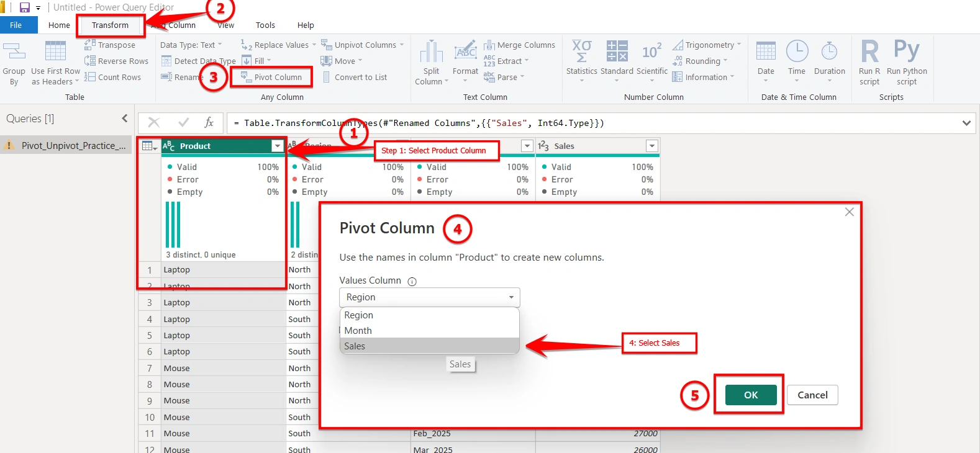Open the Parse dropdown
This screenshot has width=980, height=453.
pos(504,77)
